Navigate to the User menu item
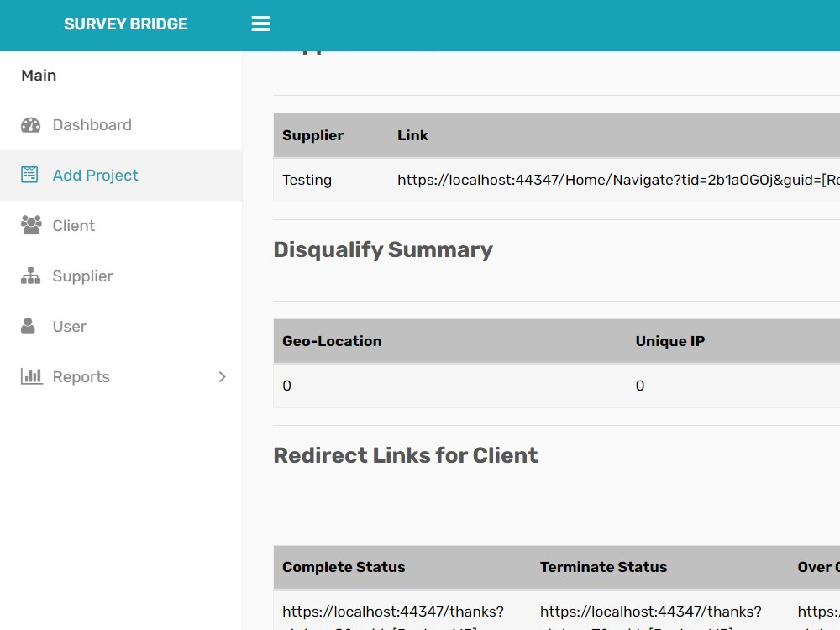 121,326
